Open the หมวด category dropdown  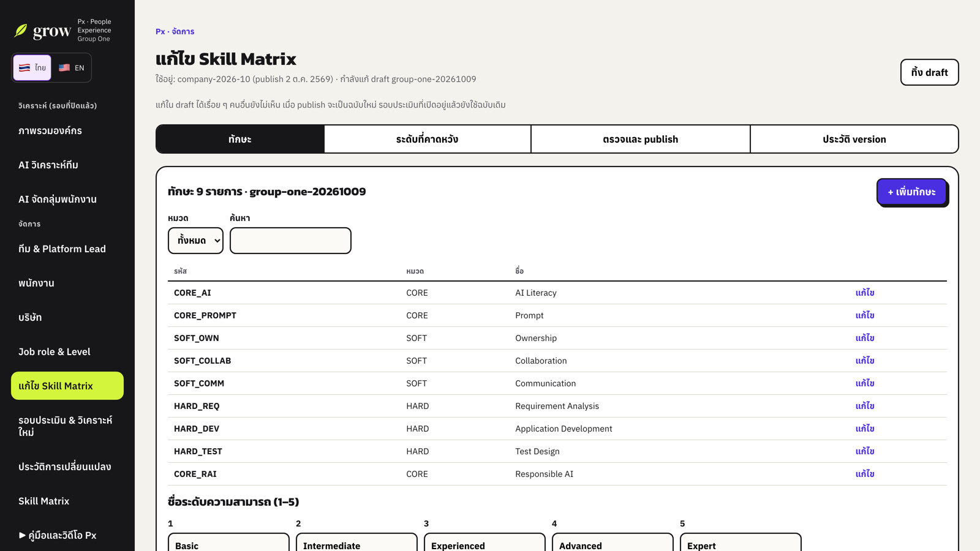click(x=195, y=241)
